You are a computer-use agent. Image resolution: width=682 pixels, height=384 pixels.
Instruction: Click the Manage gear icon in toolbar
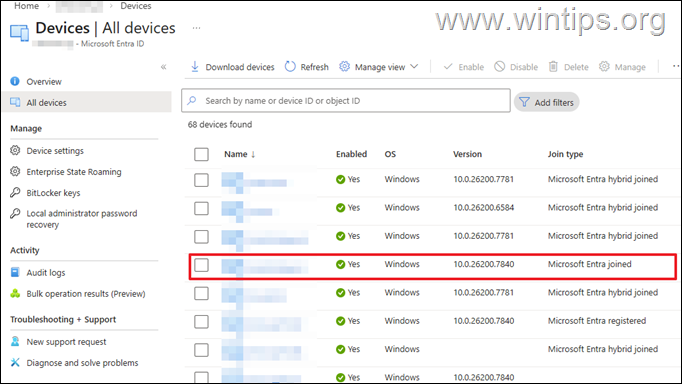click(604, 67)
